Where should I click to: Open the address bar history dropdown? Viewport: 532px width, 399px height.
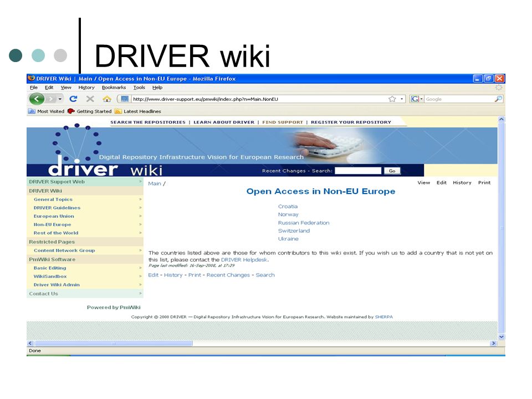402,99
